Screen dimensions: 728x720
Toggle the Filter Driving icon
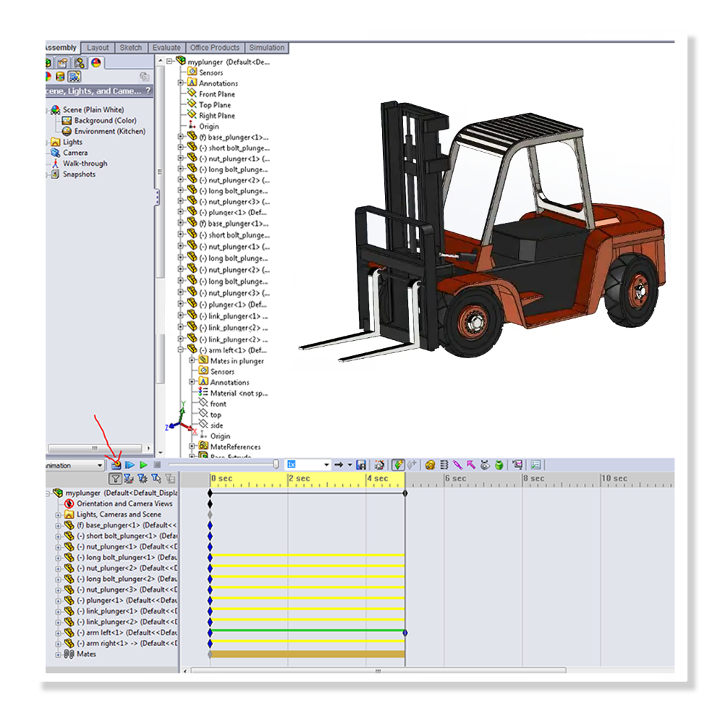pyautogui.click(x=143, y=478)
